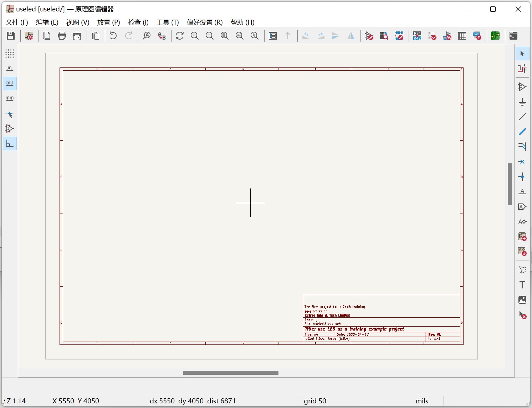Annotate schematic symbols icon R?? R42
532x408 pixels.
click(x=417, y=36)
